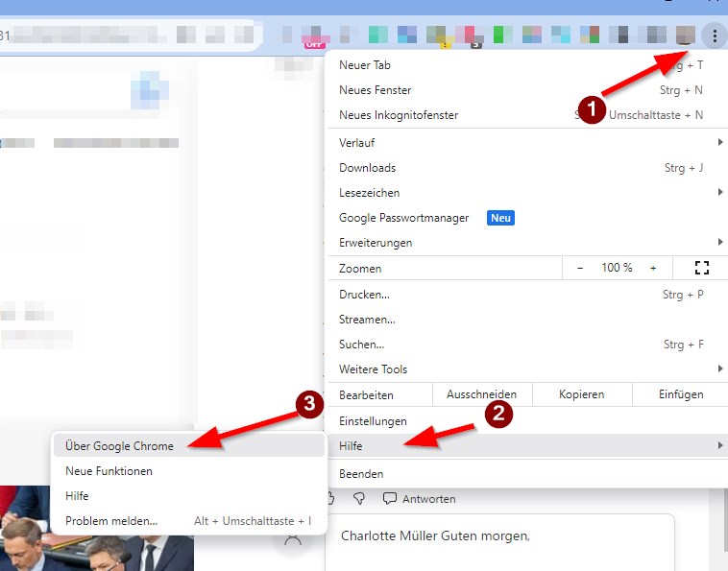Open Downloads from Chrome menu
Viewport: 728px width, 571px height.
(527, 168)
